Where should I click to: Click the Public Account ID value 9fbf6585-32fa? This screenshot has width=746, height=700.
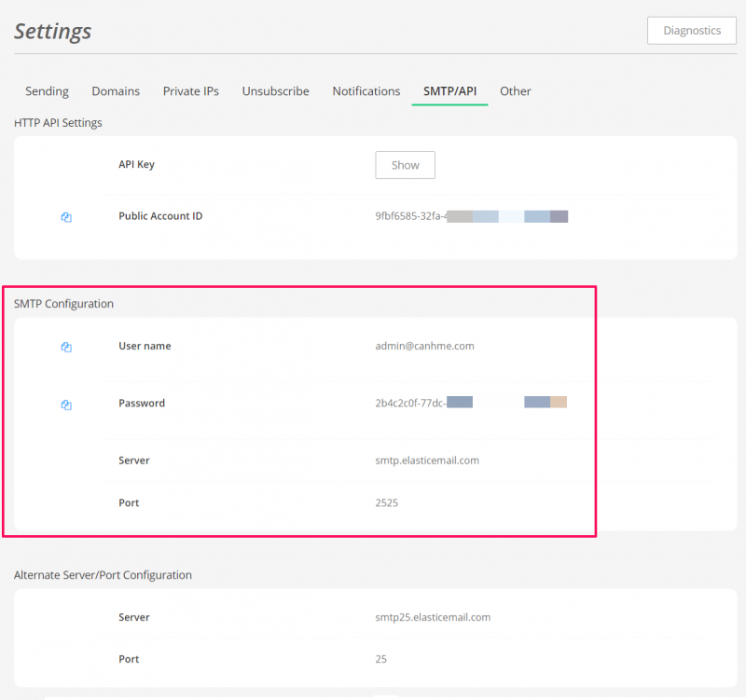(410, 216)
